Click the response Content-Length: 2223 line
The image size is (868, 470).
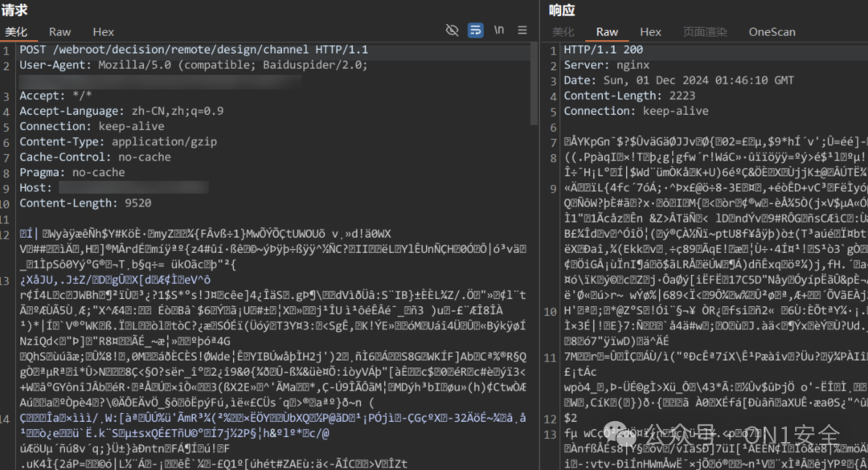point(629,96)
